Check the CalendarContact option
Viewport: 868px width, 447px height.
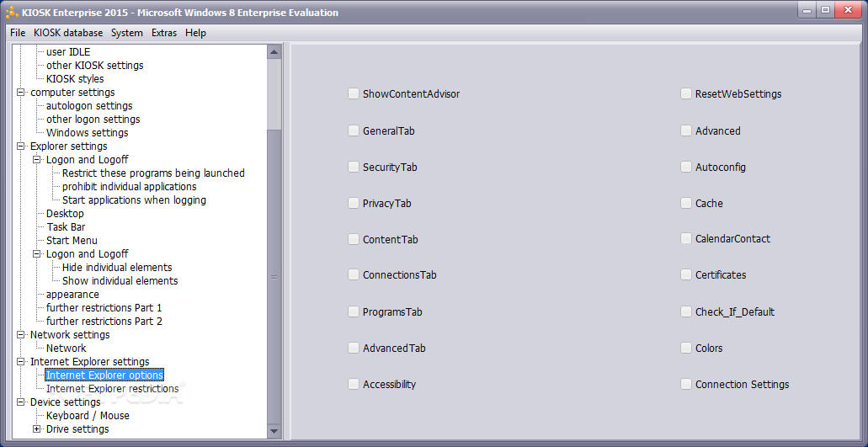point(686,238)
